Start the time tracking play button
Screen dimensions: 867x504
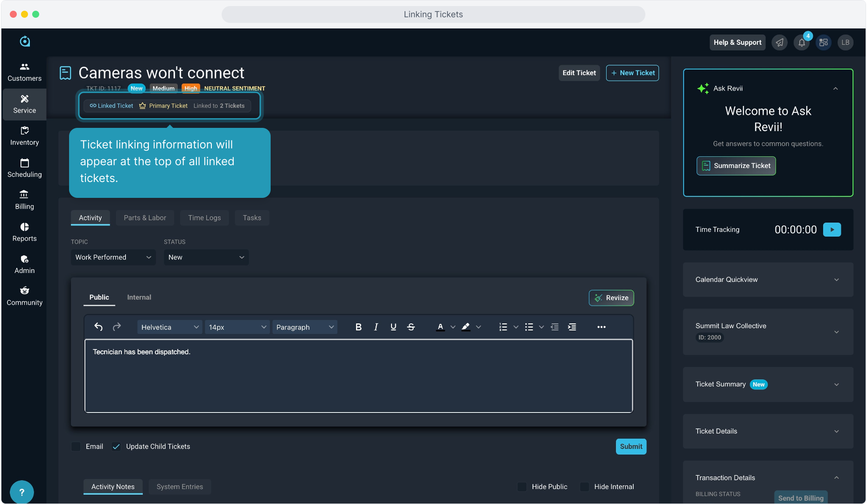coord(832,230)
